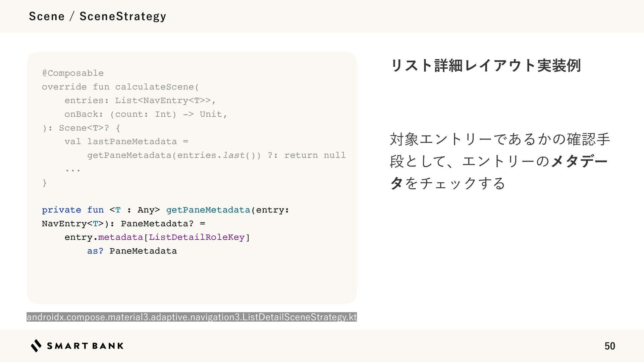Click the 'as? PaneMetadata' cast line
The height and width of the screenshot is (362, 644).
[132, 251]
